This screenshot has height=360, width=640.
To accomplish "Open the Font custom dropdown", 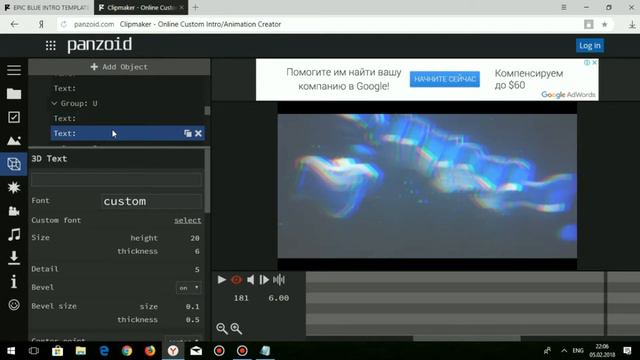I will tap(151, 201).
